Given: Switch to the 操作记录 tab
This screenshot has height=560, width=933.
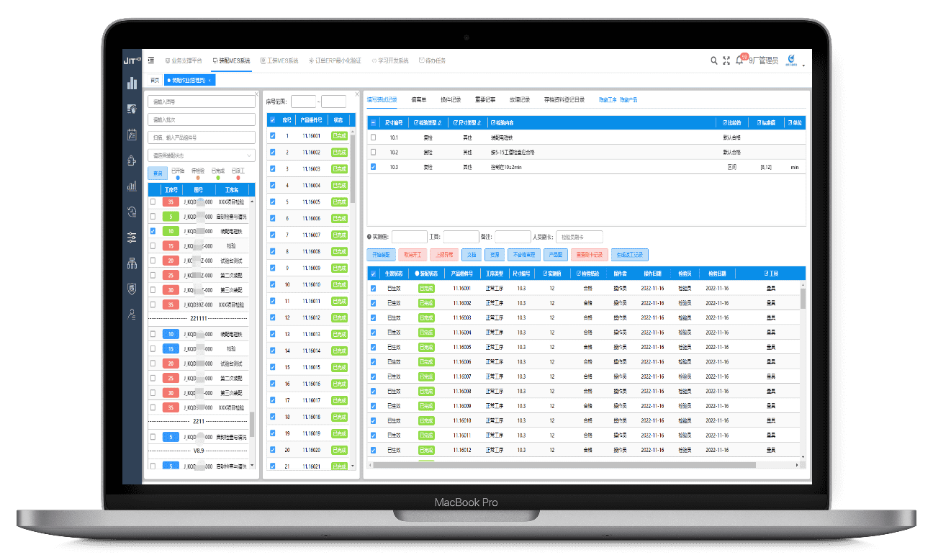Looking at the screenshot, I should [451, 99].
